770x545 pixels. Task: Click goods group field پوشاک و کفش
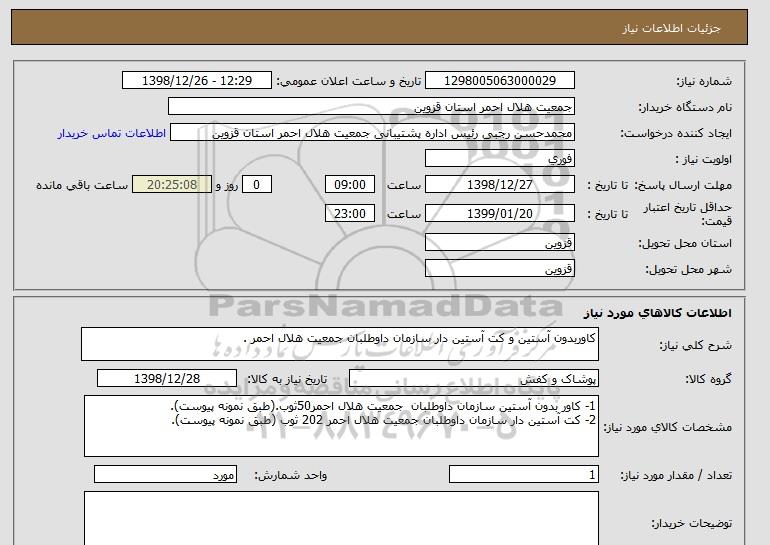click(473, 379)
